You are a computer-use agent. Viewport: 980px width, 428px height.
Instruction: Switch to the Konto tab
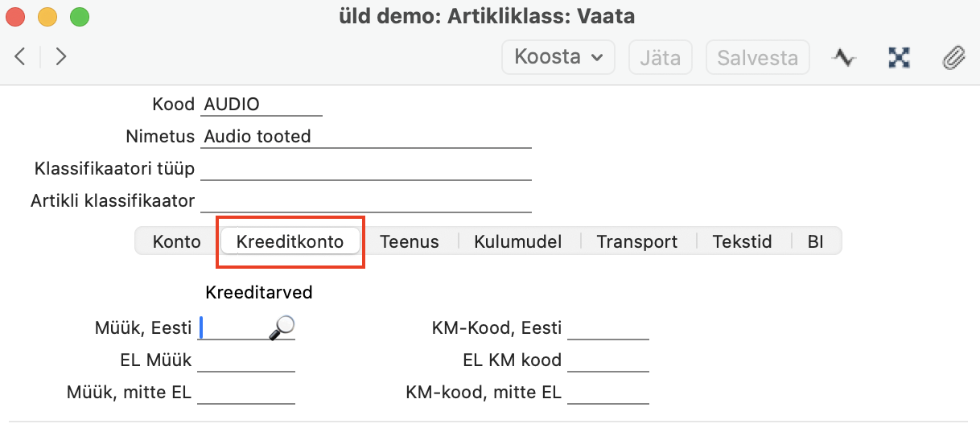click(177, 241)
